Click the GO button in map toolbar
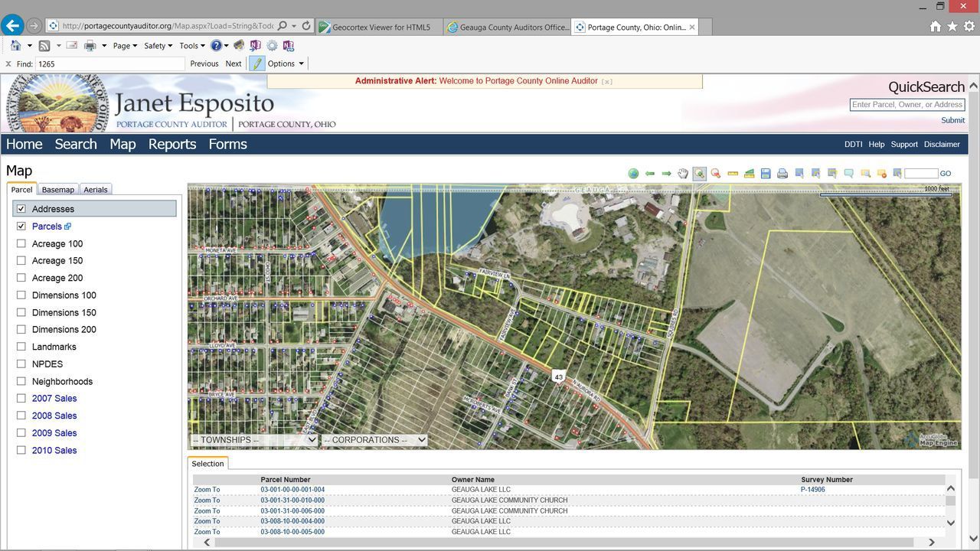 pyautogui.click(x=946, y=174)
